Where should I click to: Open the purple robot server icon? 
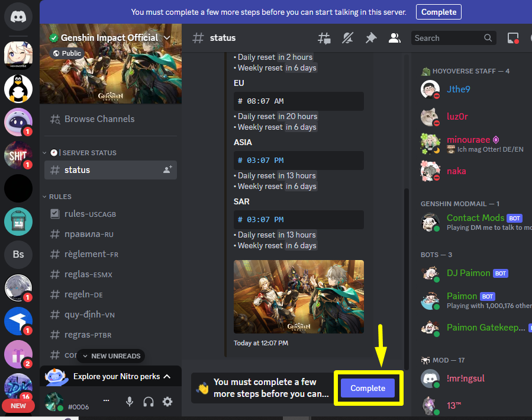point(18,122)
